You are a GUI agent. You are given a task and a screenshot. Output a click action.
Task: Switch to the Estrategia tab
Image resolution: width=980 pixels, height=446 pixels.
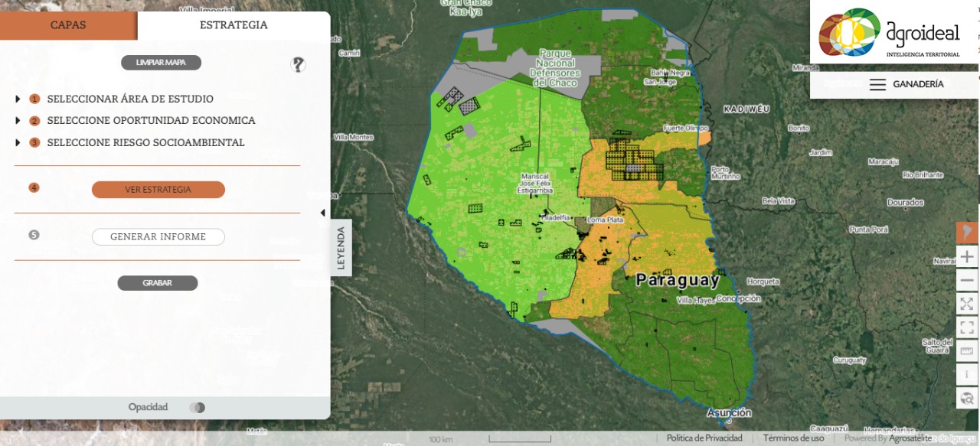(234, 25)
